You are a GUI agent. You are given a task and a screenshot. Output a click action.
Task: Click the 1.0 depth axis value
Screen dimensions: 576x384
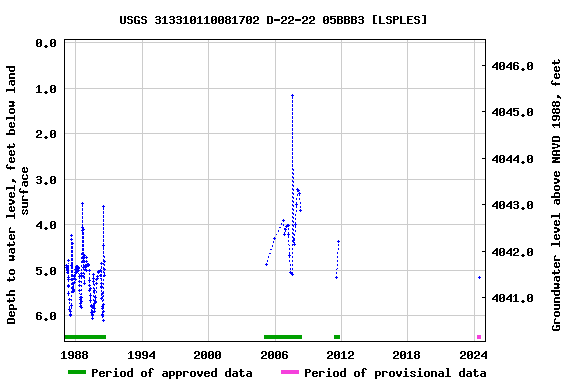click(x=46, y=89)
